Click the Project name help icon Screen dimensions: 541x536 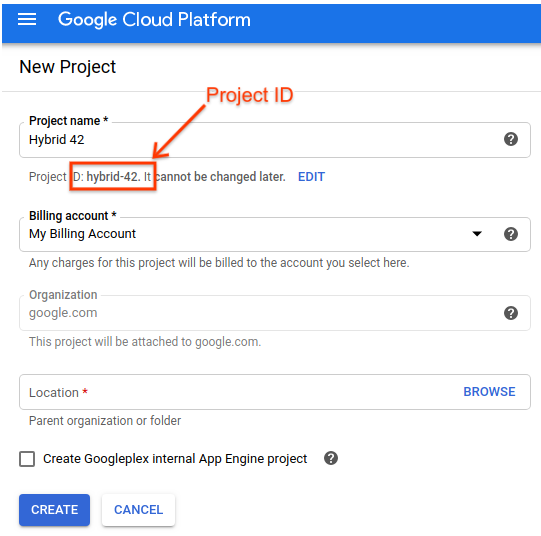[511, 139]
